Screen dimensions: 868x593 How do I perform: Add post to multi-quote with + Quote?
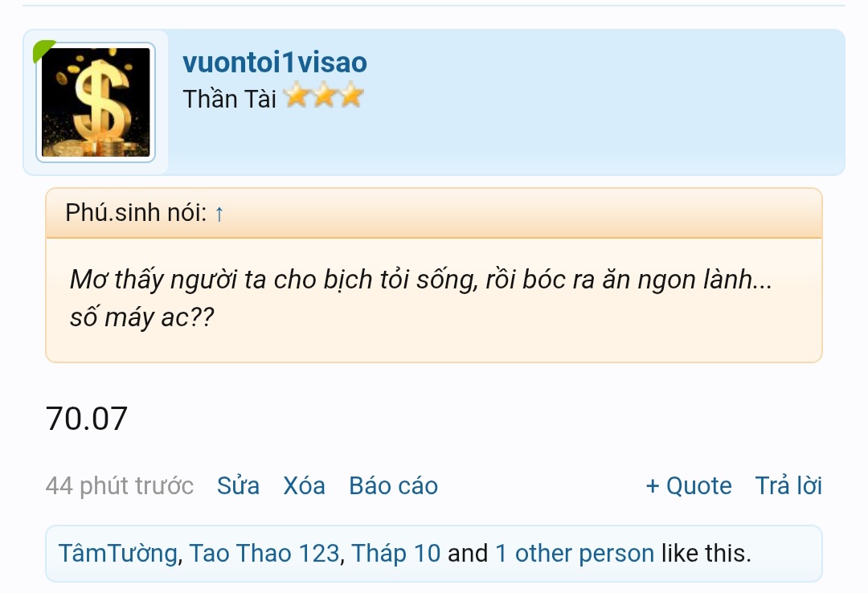pos(689,486)
